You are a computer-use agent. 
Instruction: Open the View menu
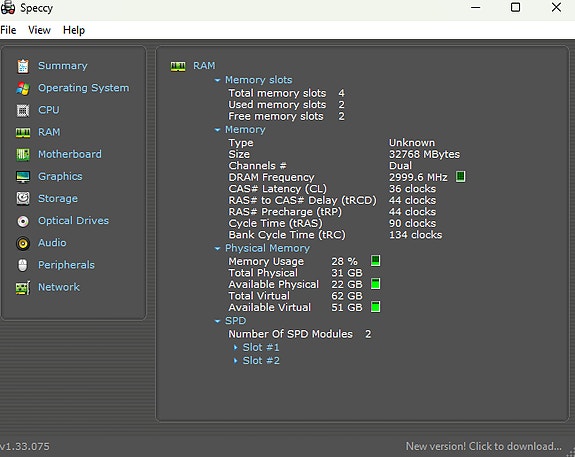(39, 30)
